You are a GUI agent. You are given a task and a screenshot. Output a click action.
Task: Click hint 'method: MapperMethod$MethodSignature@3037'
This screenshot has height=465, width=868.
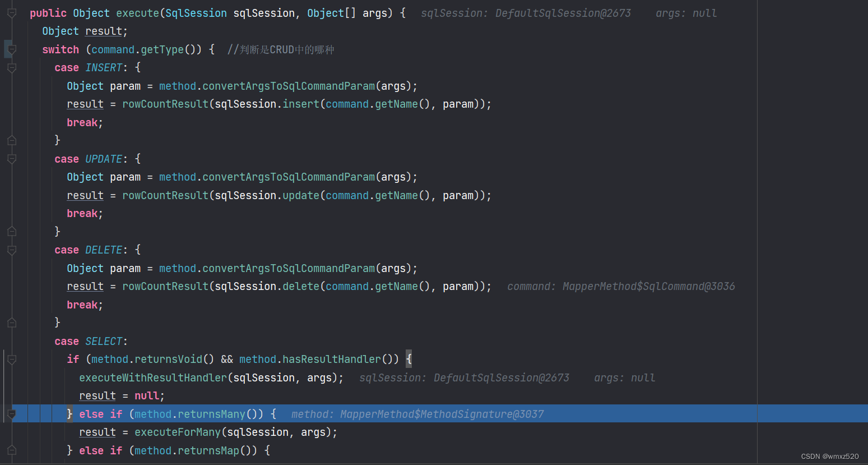coord(417,414)
